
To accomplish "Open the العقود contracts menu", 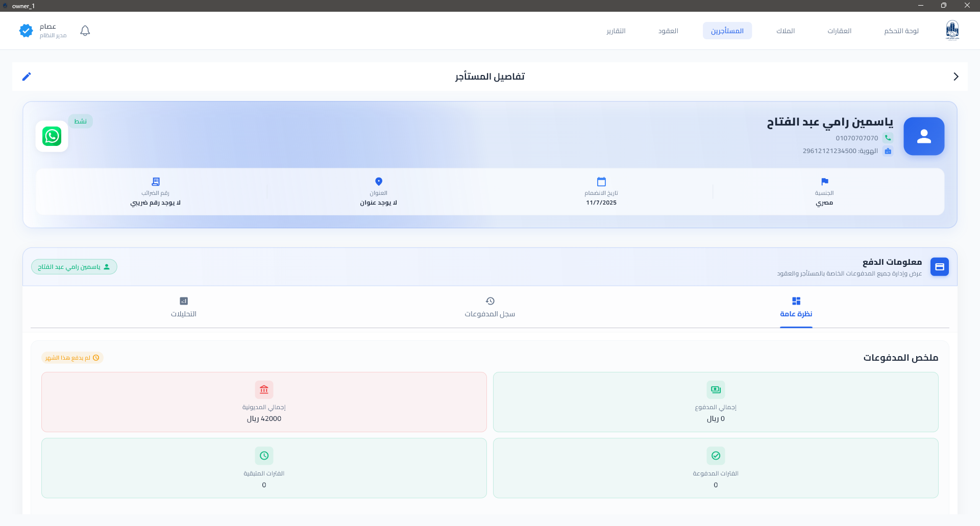I will 668,31.
